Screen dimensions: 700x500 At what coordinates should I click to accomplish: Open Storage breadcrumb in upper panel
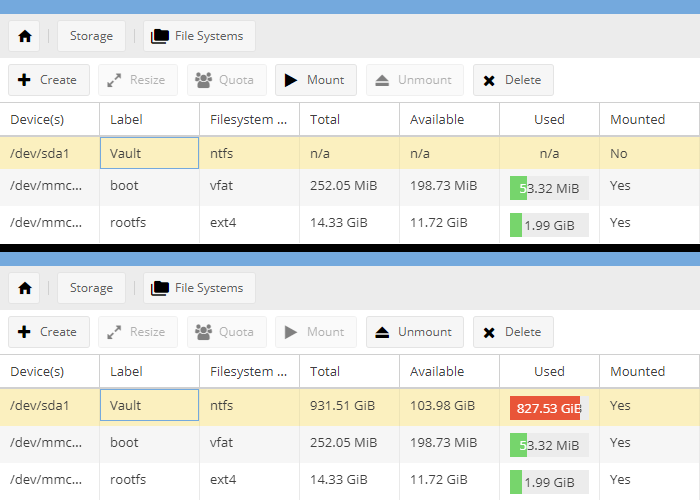point(91,36)
